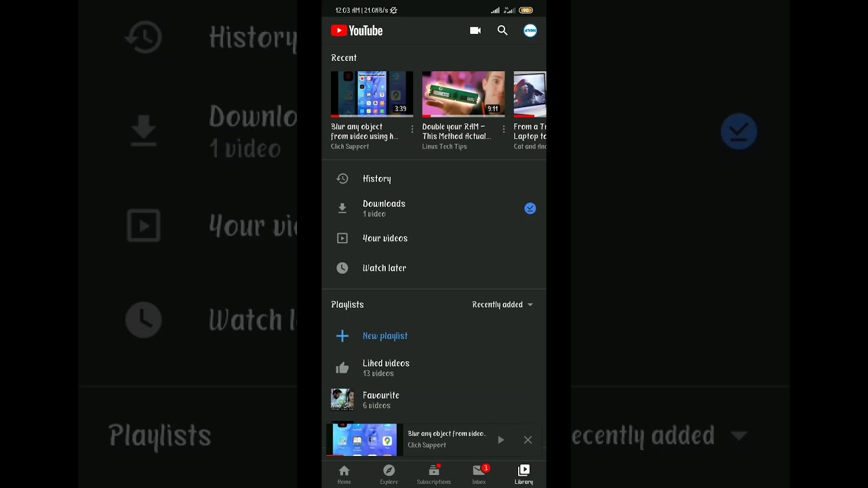Open the camera upload icon
Viewport: 868px width, 488px height.
point(475,30)
